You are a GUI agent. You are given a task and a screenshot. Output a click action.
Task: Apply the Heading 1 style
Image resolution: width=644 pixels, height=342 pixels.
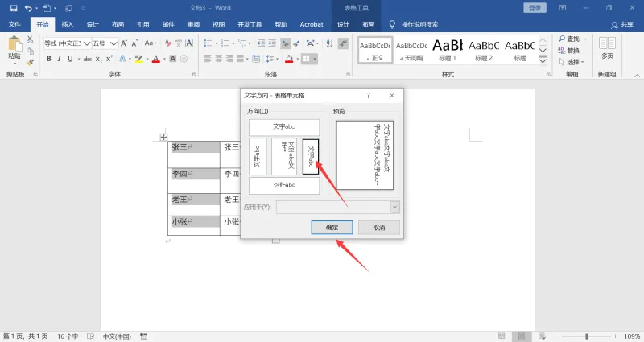tap(448, 50)
